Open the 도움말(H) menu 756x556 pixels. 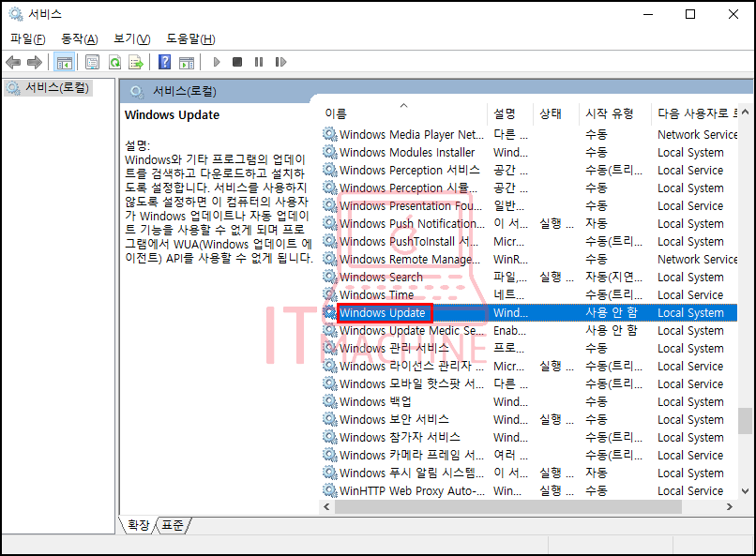click(190, 39)
